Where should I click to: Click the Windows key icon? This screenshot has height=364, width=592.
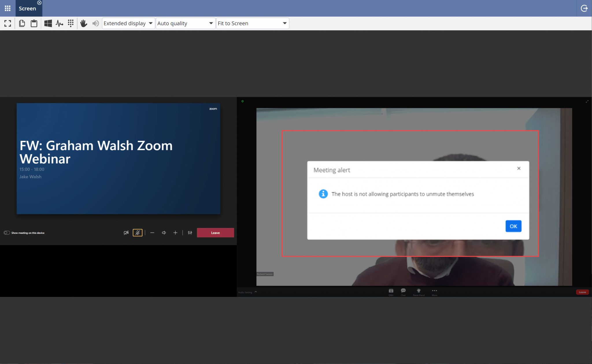(48, 23)
